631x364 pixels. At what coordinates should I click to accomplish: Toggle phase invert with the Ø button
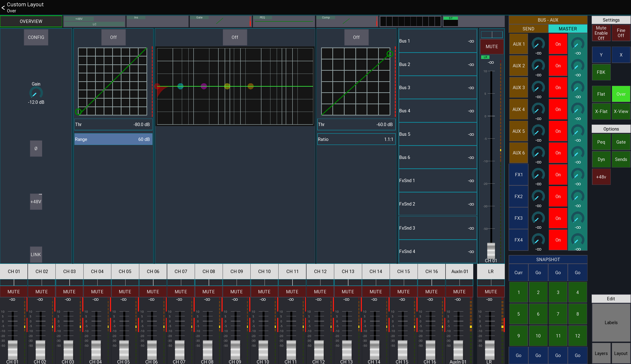pyautogui.click(x=36, y=149)
